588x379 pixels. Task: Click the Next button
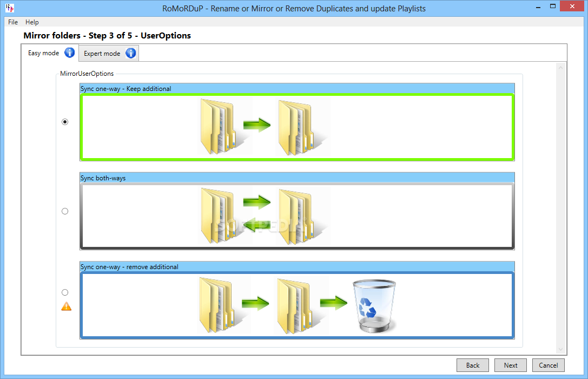[x=510, y=365]
